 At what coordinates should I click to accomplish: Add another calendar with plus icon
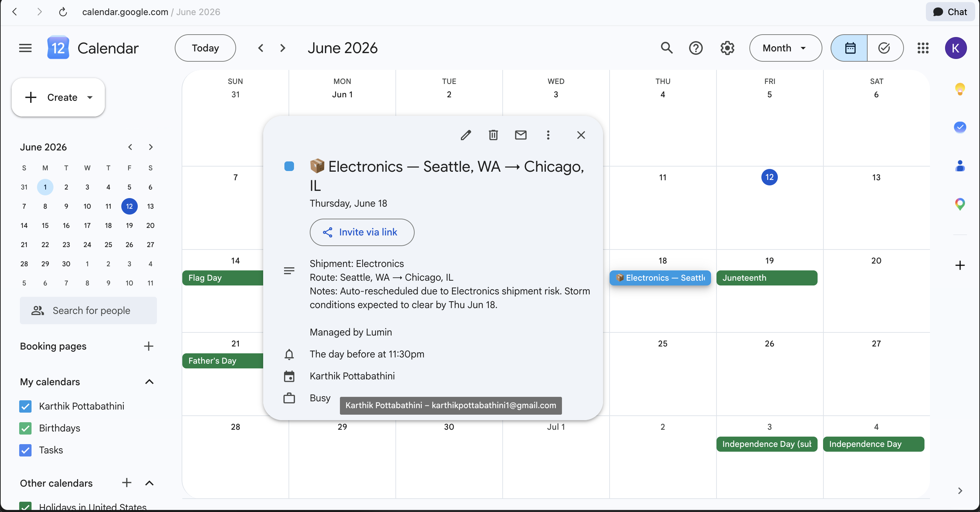126,483
